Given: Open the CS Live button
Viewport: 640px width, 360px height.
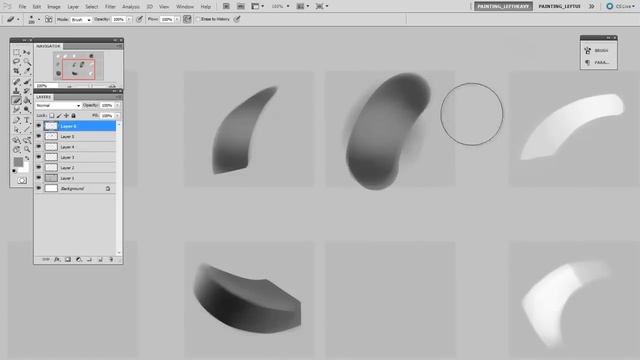Looking at the screenshot, I should click(620, 7).
